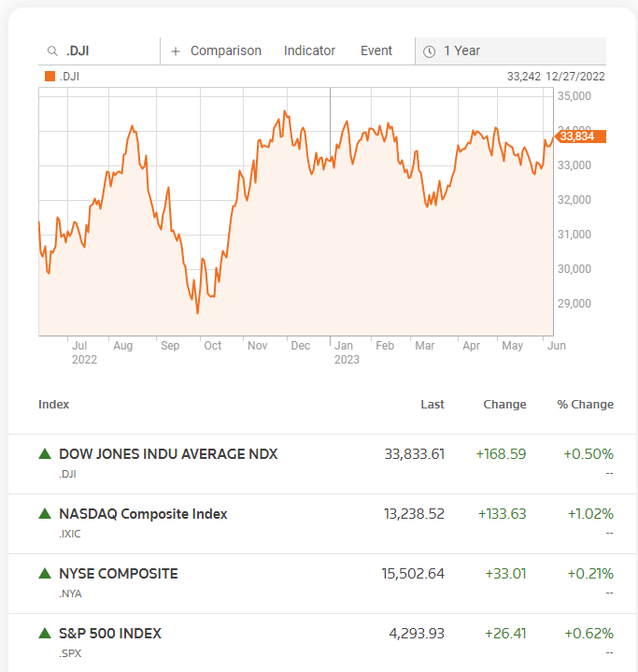Click the +33.01 change value
The height and width of the screenshot is (672, 638).
(x=505, y=574)
